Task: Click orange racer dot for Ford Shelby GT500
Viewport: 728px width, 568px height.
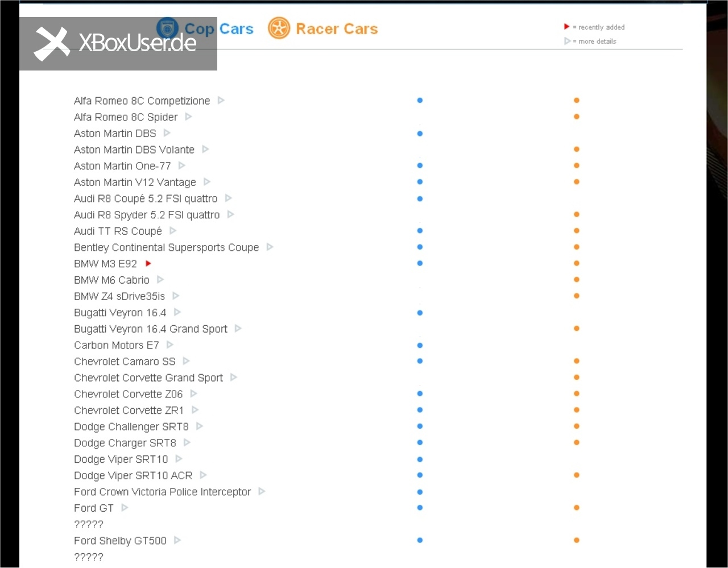Action: pos(576,540)
